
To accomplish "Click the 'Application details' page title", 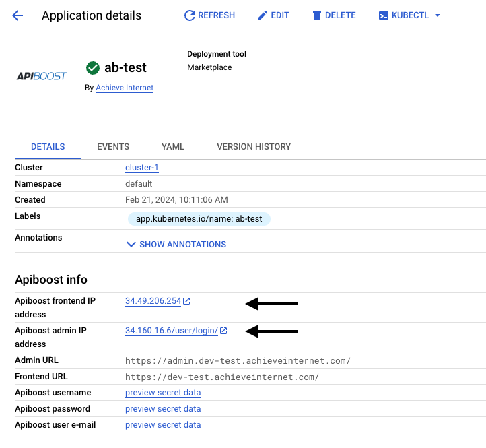I will pos(92,15).
